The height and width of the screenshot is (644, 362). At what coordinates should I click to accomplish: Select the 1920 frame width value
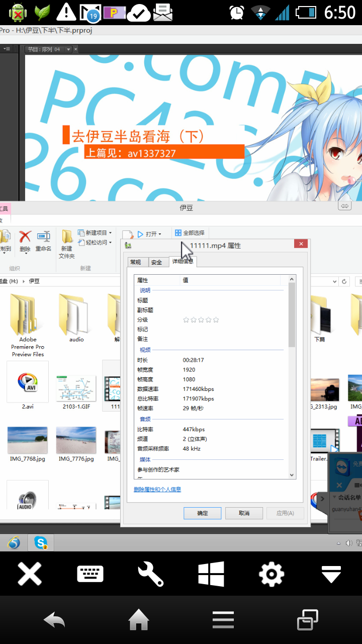(189, 370)
